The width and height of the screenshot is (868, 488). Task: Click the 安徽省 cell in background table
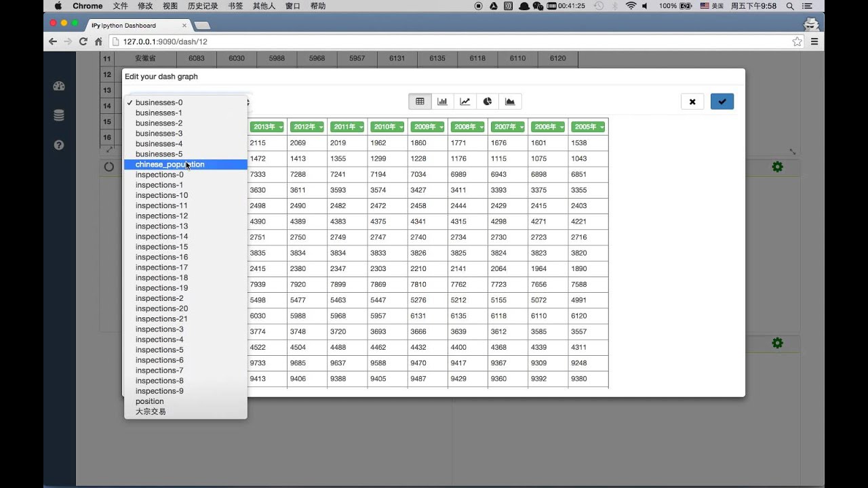coord(146,58)
